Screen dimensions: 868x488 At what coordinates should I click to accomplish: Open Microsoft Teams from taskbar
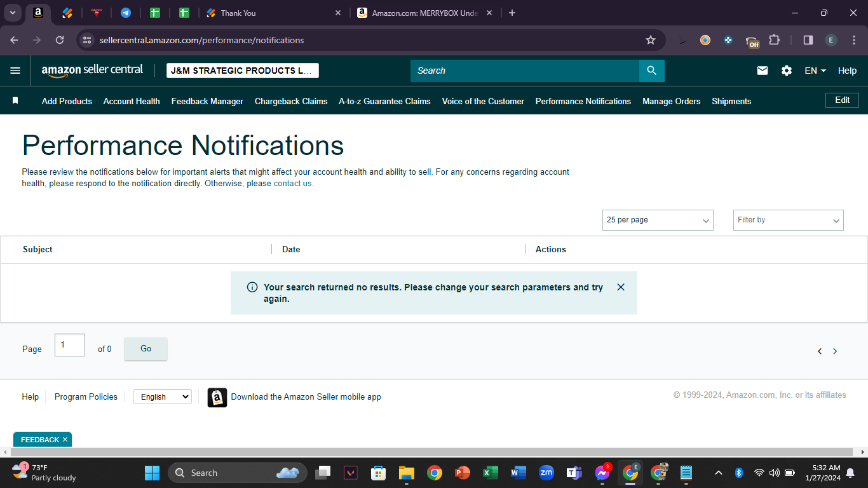(574, 473)
